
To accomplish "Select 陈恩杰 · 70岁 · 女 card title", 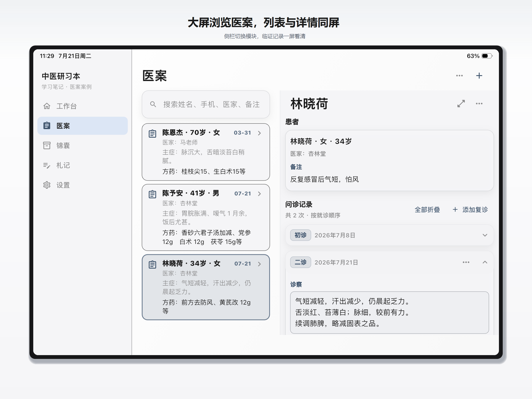I will tap(191, 133).
